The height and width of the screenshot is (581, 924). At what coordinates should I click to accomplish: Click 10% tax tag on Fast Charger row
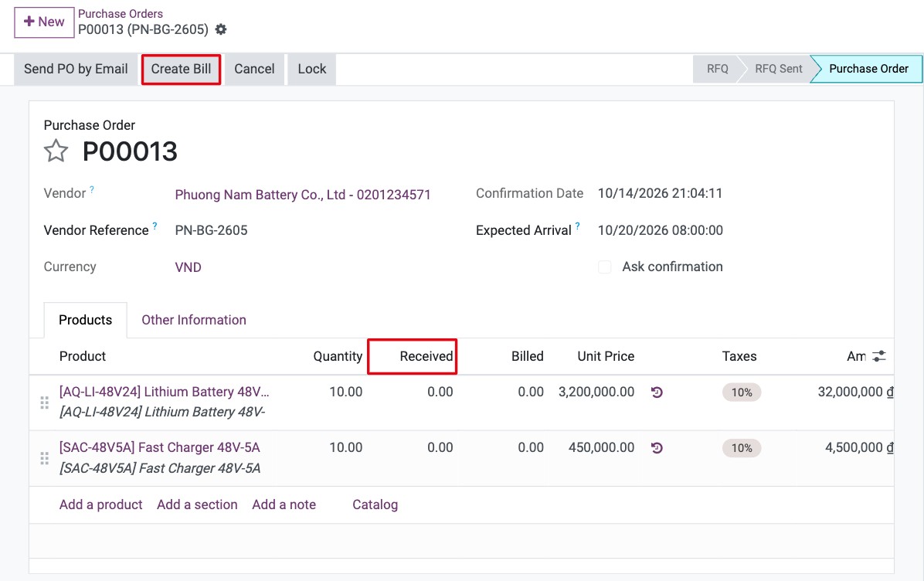coord(742,448)
